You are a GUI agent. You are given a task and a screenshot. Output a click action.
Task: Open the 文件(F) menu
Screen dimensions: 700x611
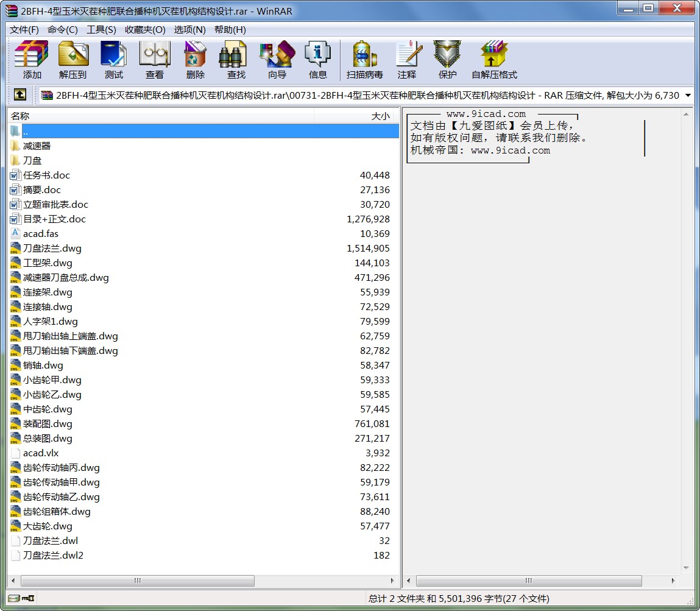coord(24,29)
